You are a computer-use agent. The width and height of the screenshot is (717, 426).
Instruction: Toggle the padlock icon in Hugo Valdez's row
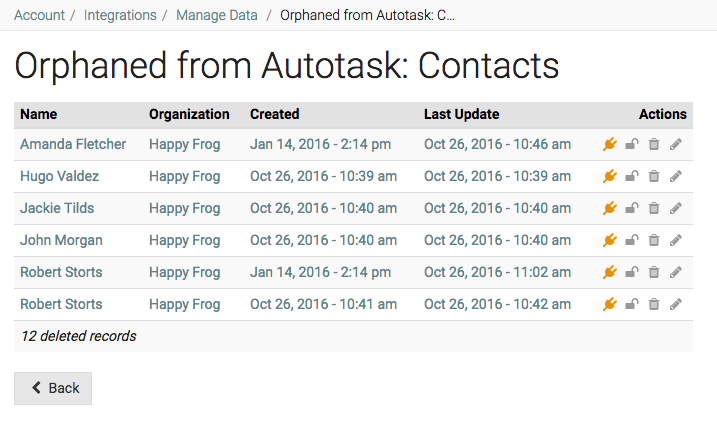632,177
